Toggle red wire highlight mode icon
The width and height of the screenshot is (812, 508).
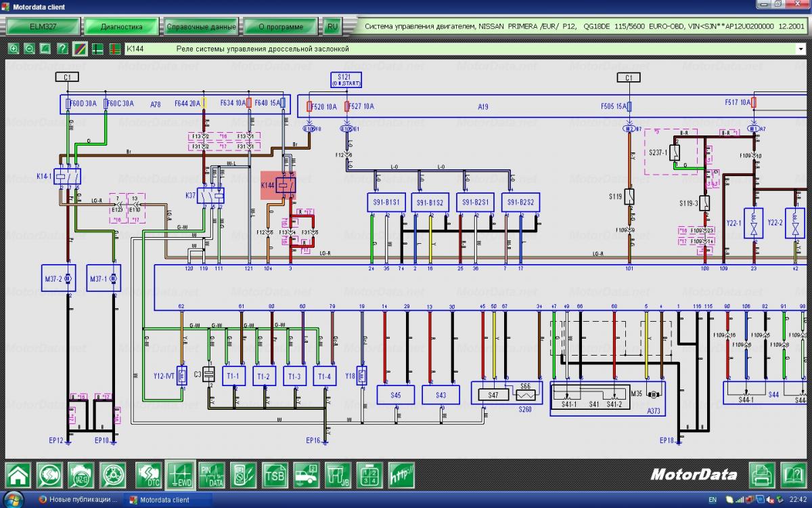[x=115, y=49]
